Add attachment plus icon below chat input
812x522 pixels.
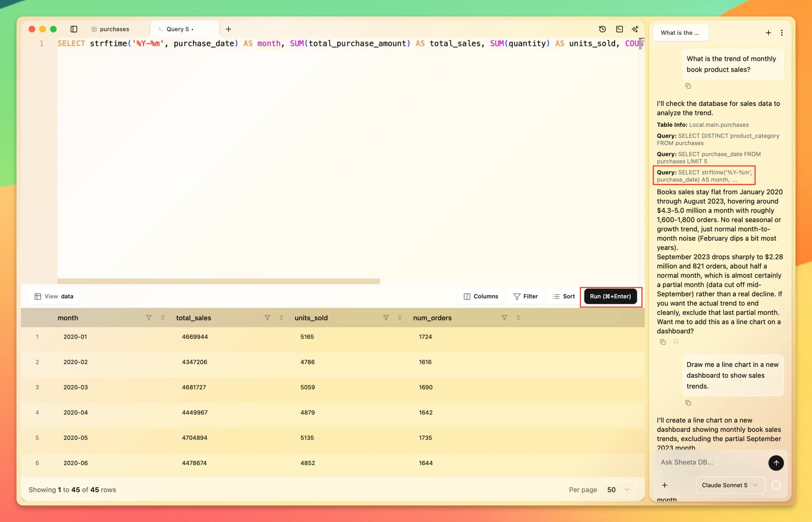665,485
